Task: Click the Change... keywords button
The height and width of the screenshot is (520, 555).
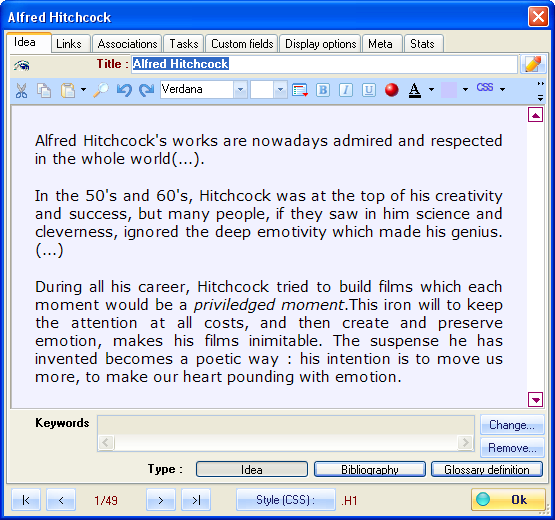Action: tap(512, 425)
